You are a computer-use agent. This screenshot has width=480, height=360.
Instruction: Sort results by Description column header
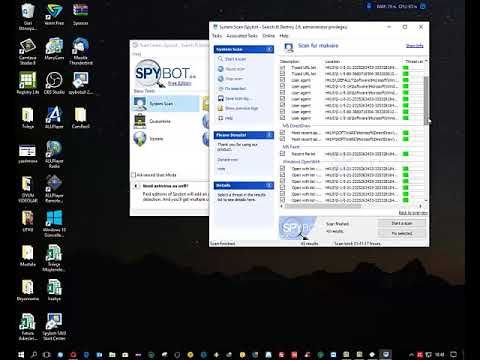click(301, 61)
